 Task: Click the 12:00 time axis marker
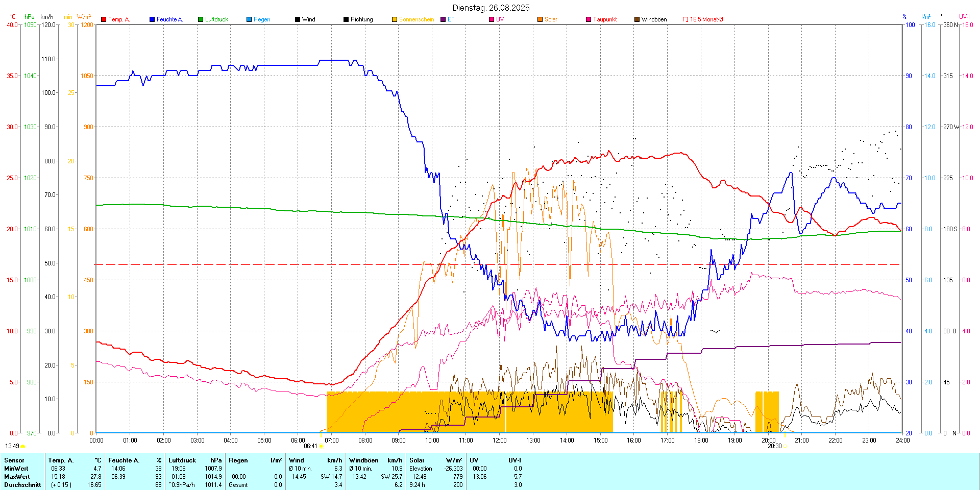499,440
